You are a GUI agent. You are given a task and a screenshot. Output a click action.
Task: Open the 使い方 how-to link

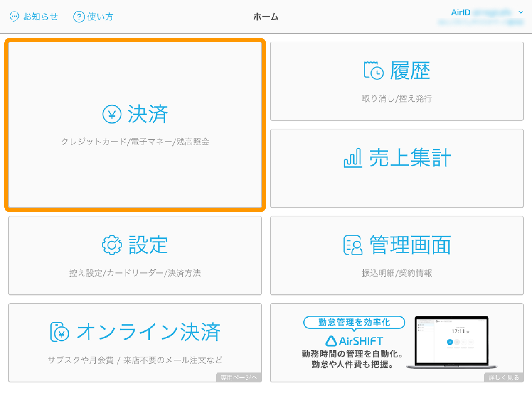click(x=94, y=17)
